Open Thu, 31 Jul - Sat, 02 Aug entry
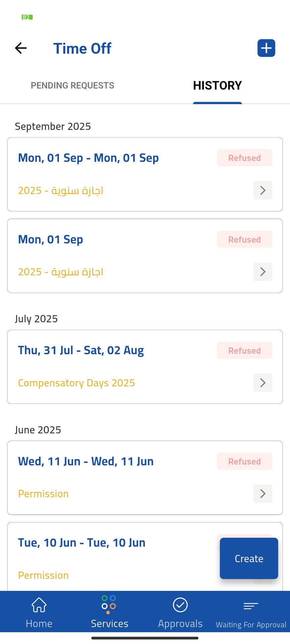 [81, 351]
